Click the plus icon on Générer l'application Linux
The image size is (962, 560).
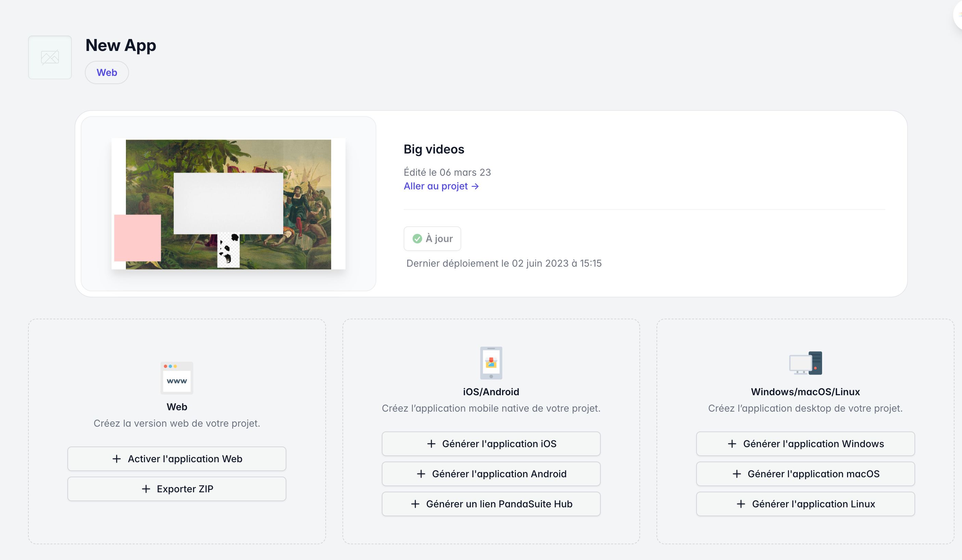tap(741, 504)
